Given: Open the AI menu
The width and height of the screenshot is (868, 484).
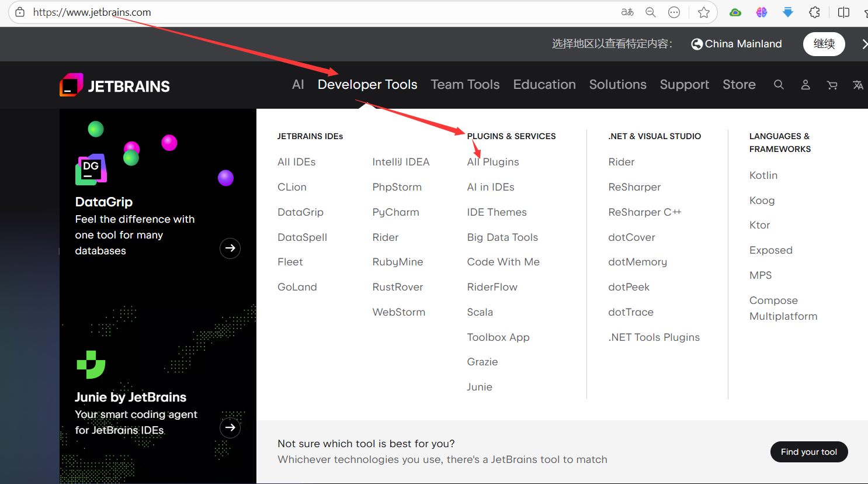Looking at the screenshot, I should (x=298, y=85).
